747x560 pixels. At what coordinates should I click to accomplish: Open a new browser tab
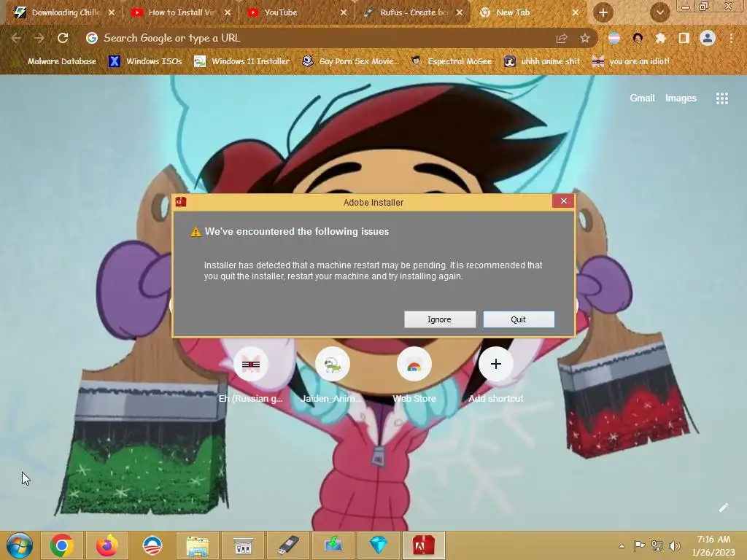point(603,12)
